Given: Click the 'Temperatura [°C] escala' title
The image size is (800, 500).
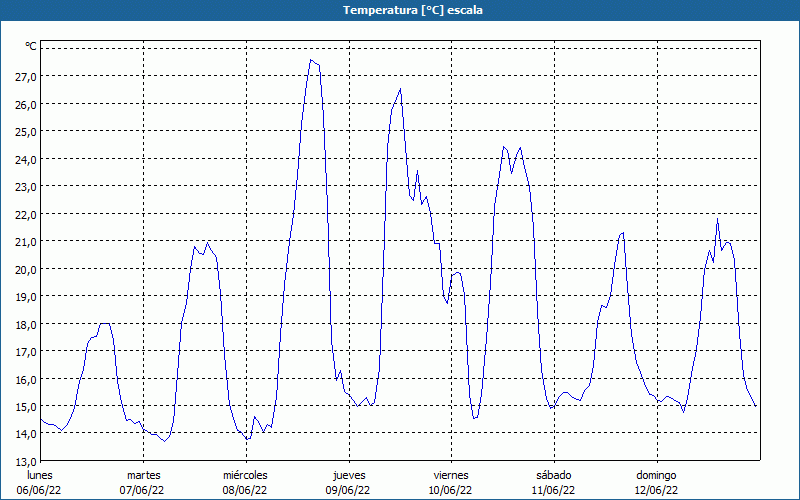Looking at the screenshot, I should pyautogui.click(x=413, y=10).
